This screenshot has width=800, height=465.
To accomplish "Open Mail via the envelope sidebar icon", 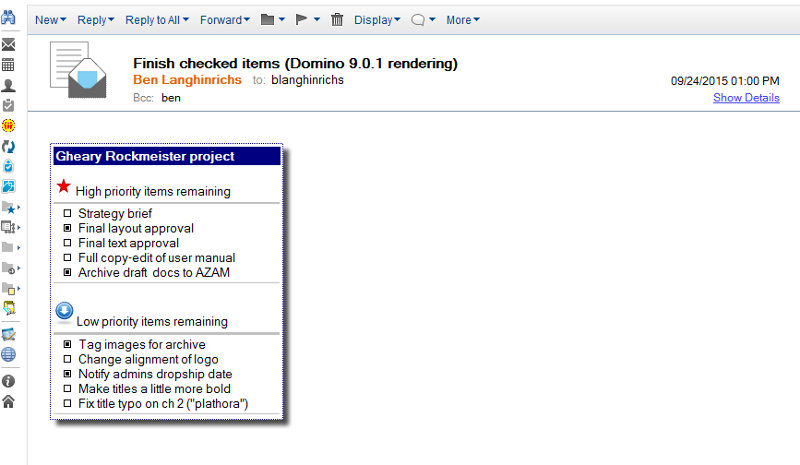I will (8, 45).
